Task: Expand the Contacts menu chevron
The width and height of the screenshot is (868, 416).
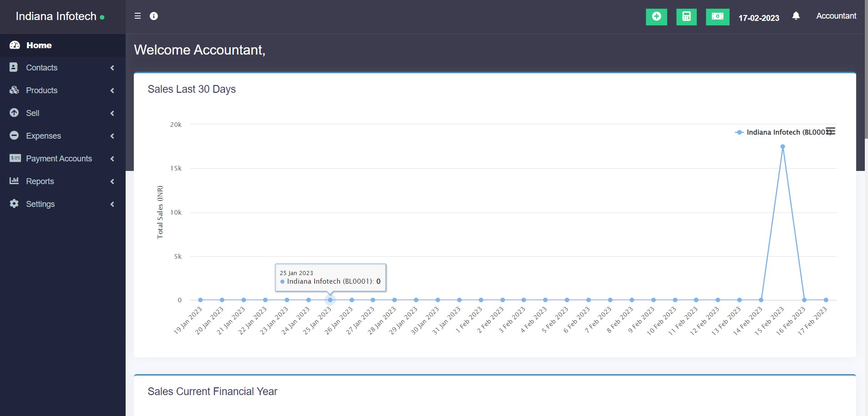Action: tap(112, 68)
